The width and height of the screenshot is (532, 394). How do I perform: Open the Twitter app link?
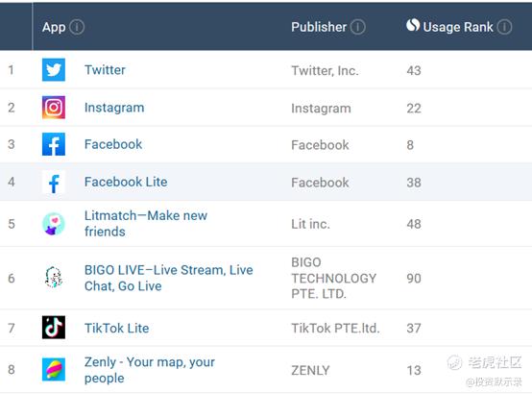pos(105,70)
